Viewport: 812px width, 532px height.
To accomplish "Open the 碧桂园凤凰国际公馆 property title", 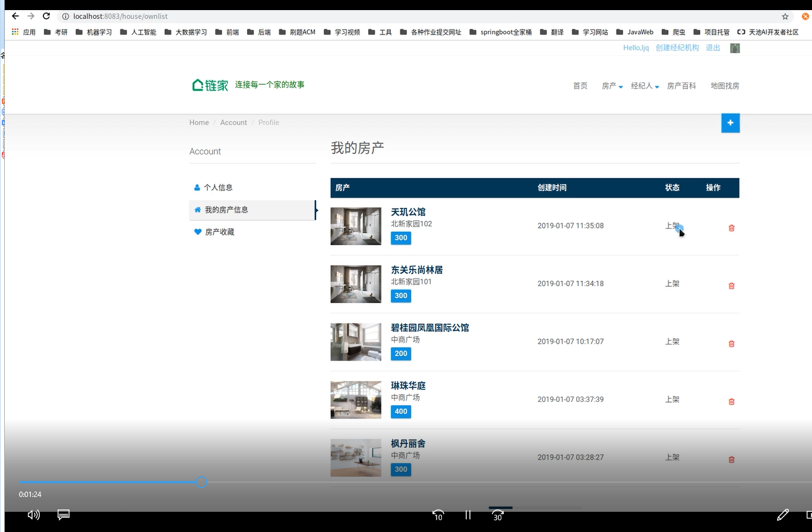I will [x=430, y=328].
